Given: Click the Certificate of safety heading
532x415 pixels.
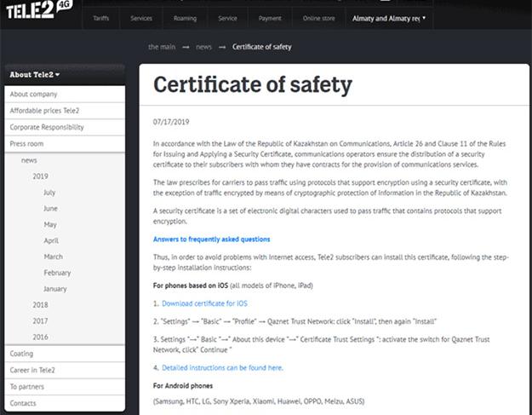Looking at the screenshot, I should coord(253,85).
